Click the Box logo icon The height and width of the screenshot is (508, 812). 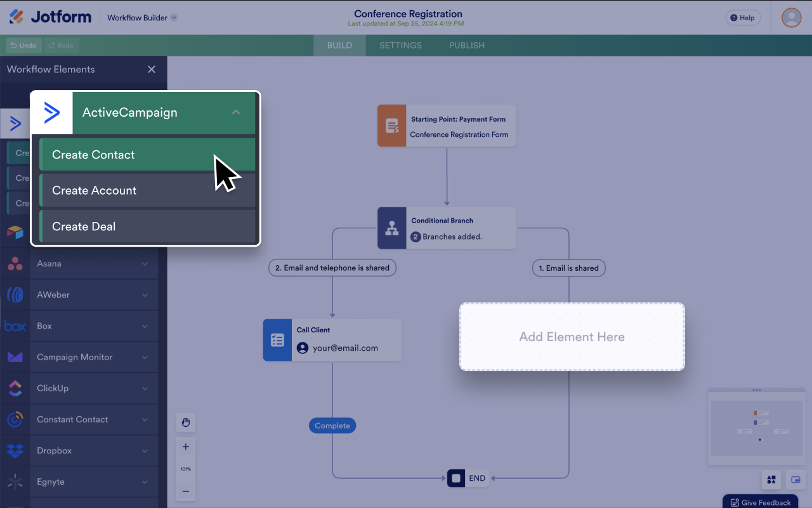pyautogui.click(x=15, y=326)
